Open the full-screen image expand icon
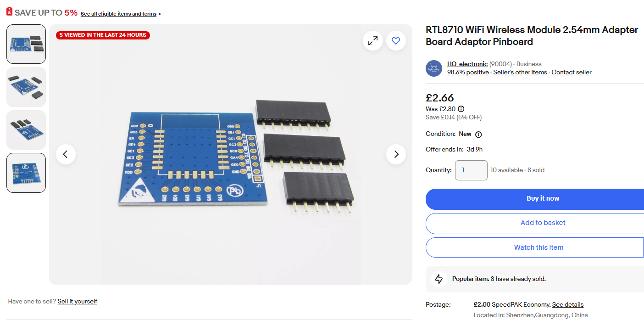This screenshot has width=644, height=320. click(373, 41)
